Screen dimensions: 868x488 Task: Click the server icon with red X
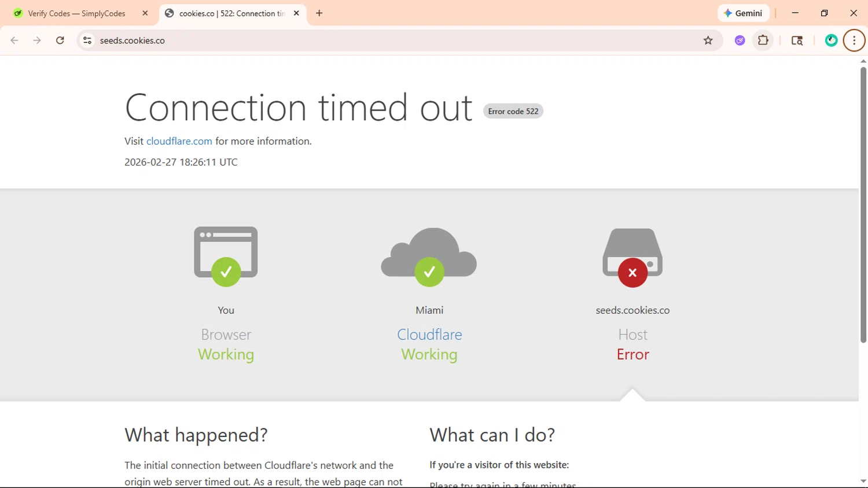[x=632, y=258]
